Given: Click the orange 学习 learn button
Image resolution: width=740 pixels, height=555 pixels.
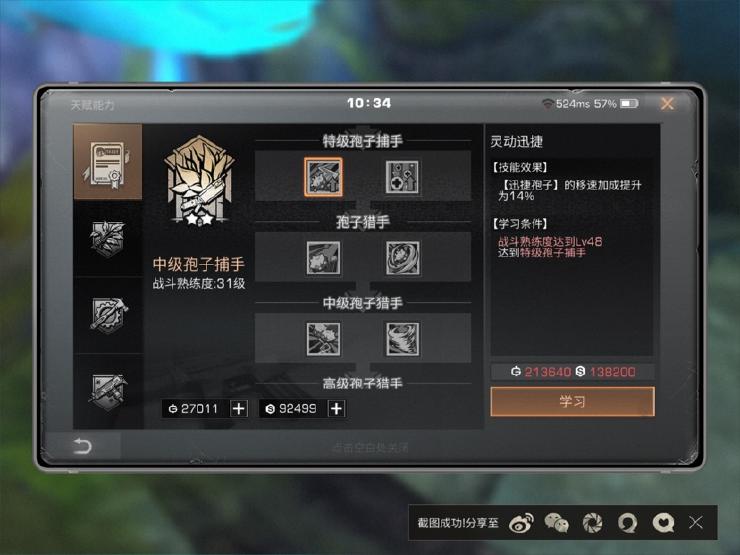Looking at the screenshot, I should (x=572, y=402).
